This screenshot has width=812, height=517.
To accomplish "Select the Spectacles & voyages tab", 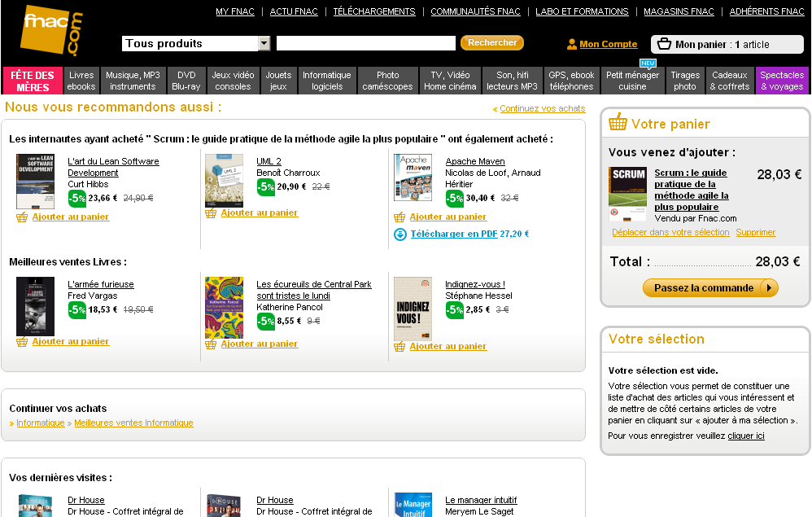I will (783, 81).
